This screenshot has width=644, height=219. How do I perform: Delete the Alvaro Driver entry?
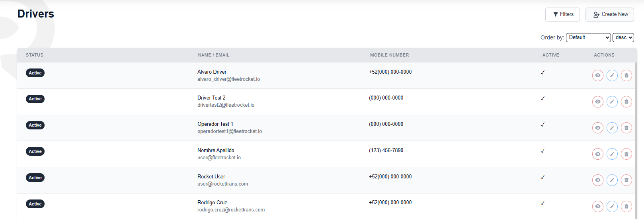tap(626, 75)
